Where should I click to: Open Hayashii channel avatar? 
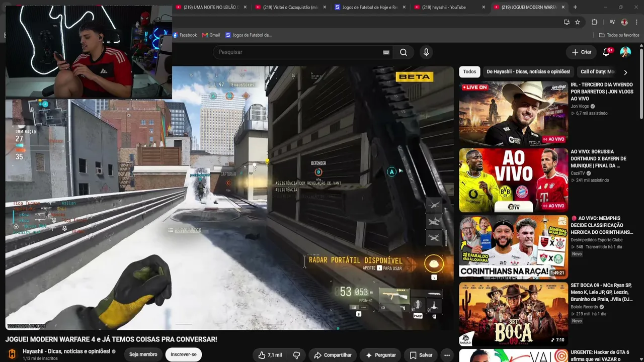(x=12, y=354)
